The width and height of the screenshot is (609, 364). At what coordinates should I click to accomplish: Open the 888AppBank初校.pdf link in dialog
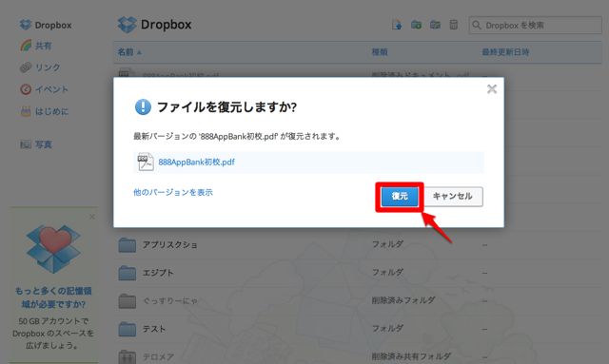point(197,163)
